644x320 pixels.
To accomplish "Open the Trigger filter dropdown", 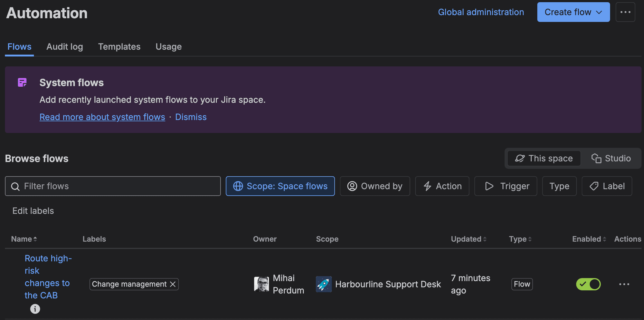I will tap(506, 186).
